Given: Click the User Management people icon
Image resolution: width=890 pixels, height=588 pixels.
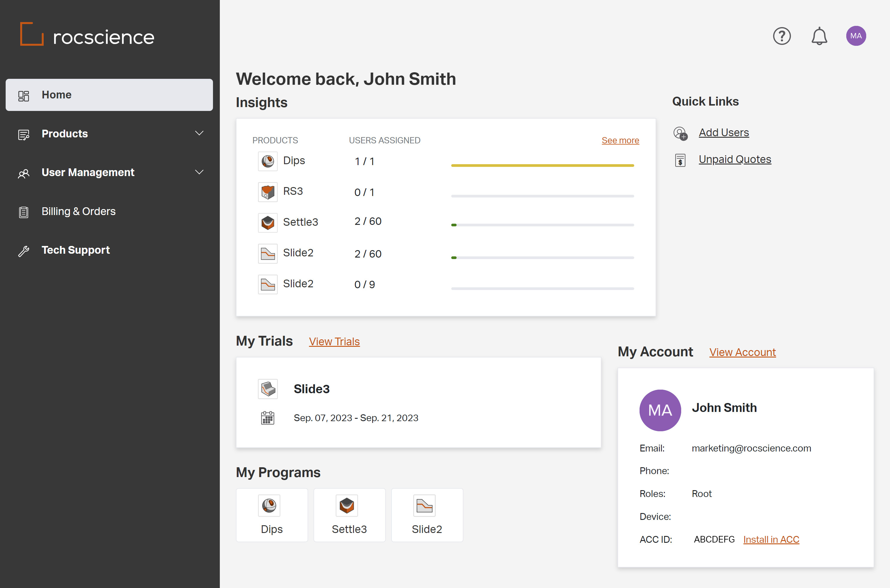Looking at the screenshot, I should click(23, 174).
